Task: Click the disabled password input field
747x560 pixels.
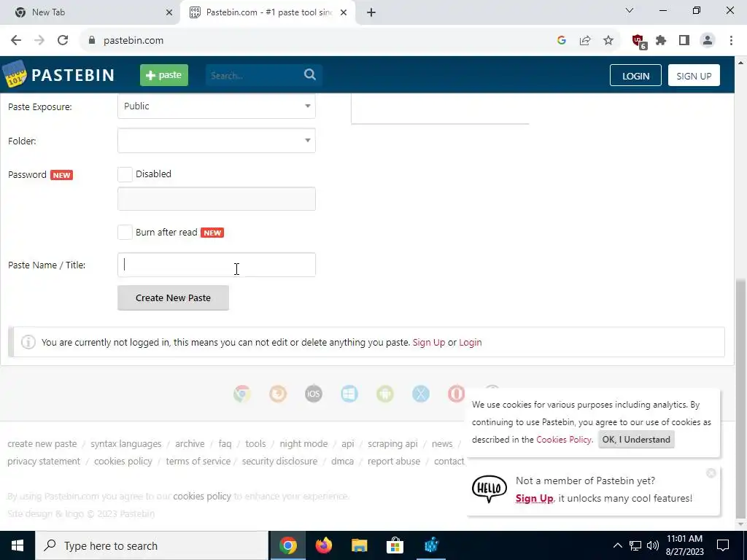Action: 216,198
